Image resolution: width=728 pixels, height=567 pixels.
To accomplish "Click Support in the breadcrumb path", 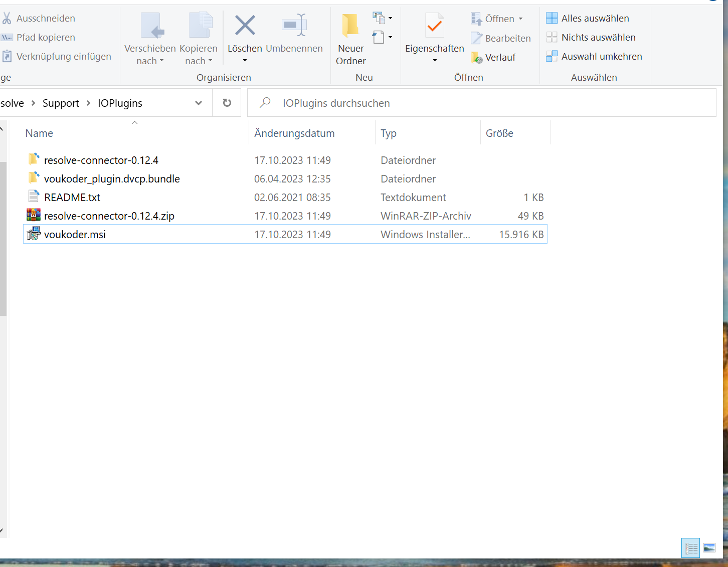I will pos(61,103).
